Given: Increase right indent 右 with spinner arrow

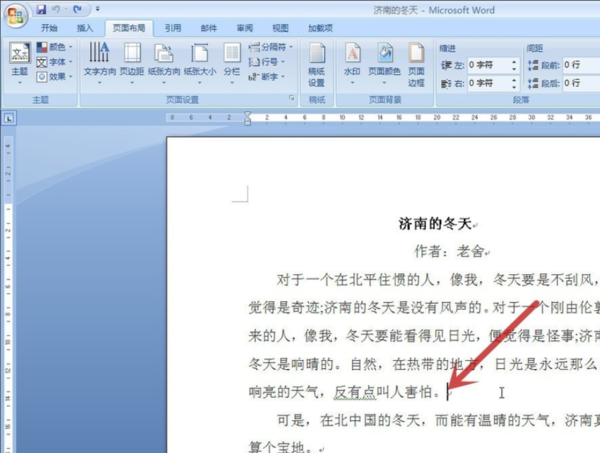Looking at the screenshot, I should (514, 80).
